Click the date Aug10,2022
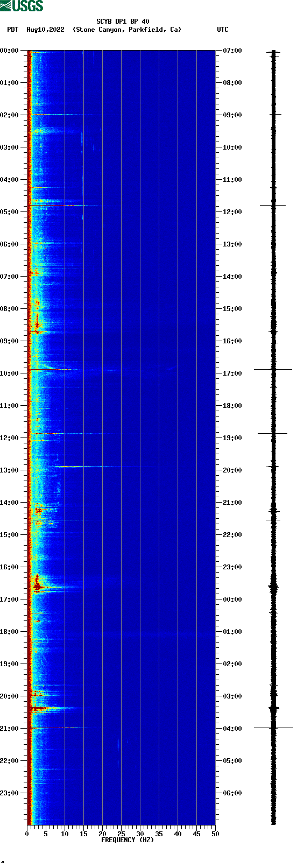 (45, 30)
